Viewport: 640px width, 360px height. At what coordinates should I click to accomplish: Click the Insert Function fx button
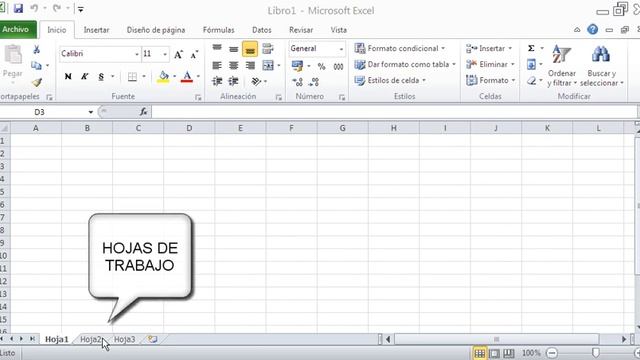tap(143, 112)
